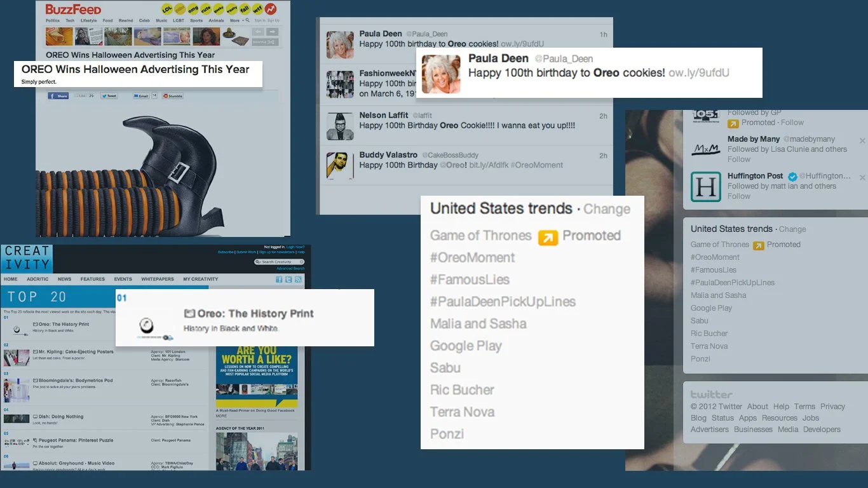
Task: Open Mr. Kipling: Cake-Ejecting Posters entry
Action: point(76,351)
